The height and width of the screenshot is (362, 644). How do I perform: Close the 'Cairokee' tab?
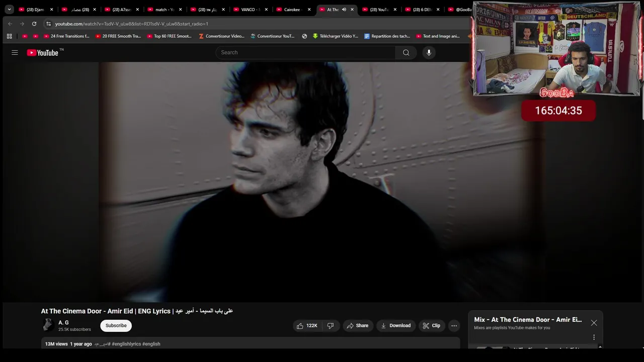309,10
